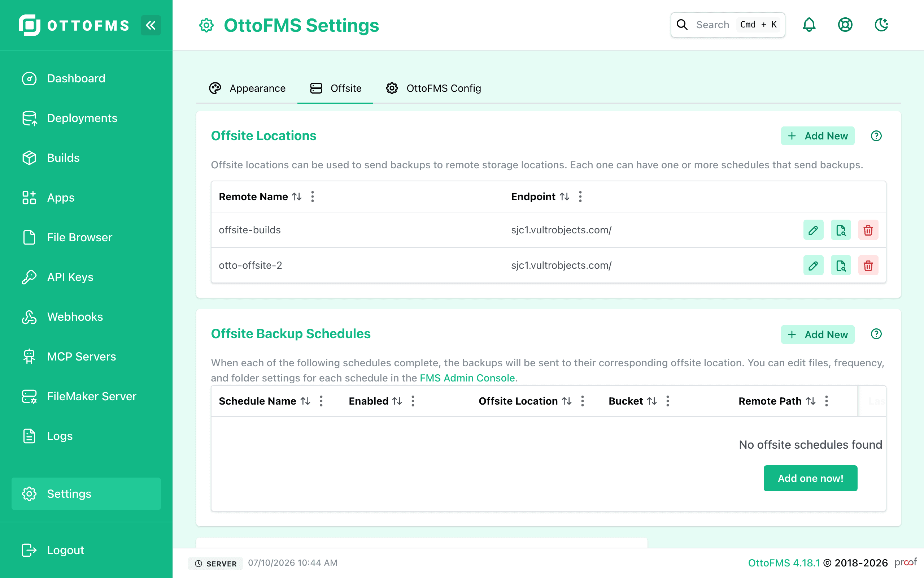Sort by Bucket column
The height and width of the screenshot is (578, 924).
click(652, 401)
